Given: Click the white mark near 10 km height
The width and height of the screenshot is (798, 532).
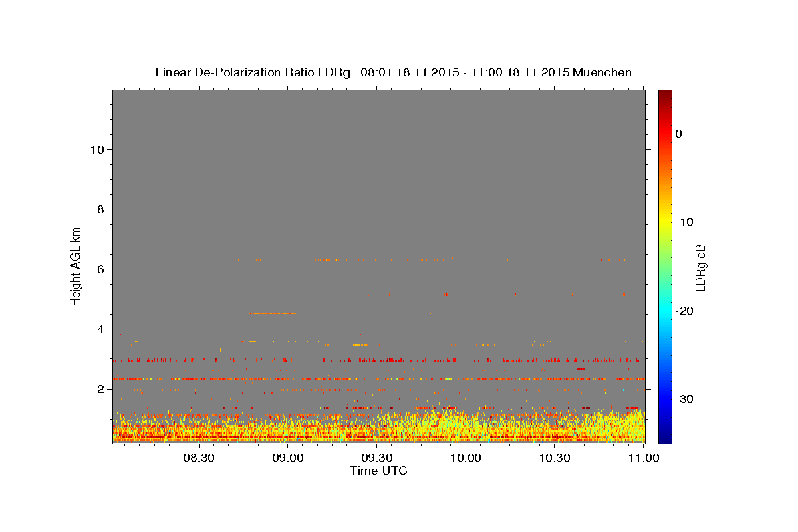Looking at the screenshot, I should click(x=485, y=143).
